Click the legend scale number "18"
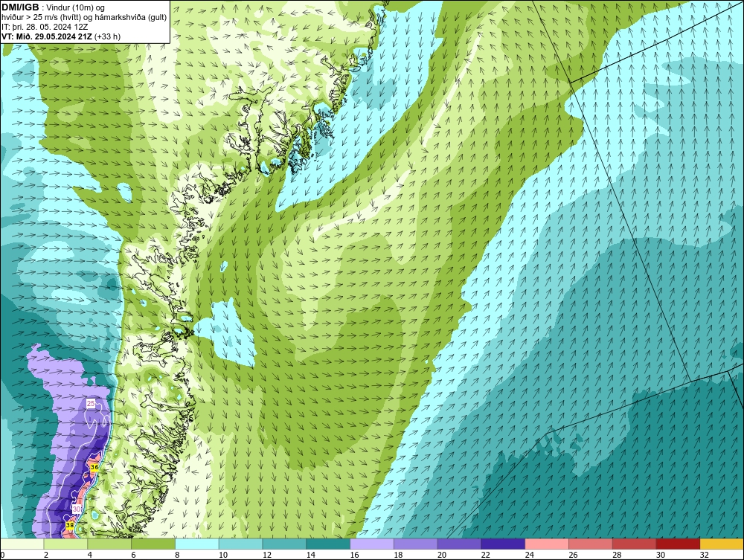The width and height of the screenshot is (744, 560). point(397,555)
